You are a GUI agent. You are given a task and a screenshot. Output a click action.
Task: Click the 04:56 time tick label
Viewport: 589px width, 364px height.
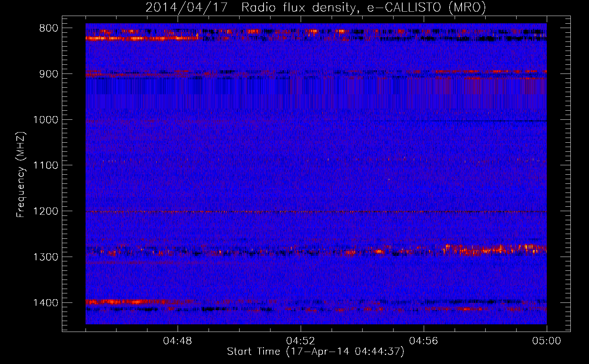pos(424,341)
